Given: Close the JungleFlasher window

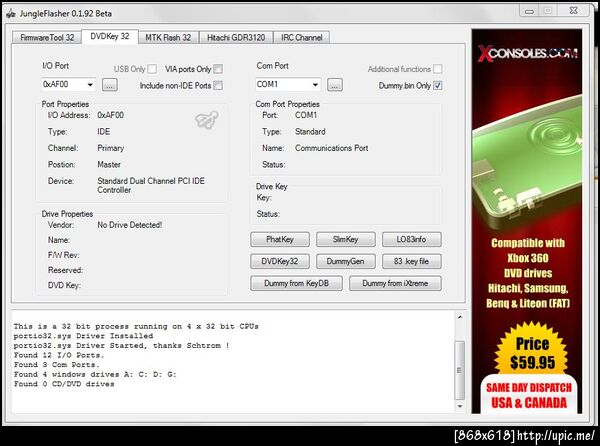Looking at the screenshot, I should pos(573,11).
